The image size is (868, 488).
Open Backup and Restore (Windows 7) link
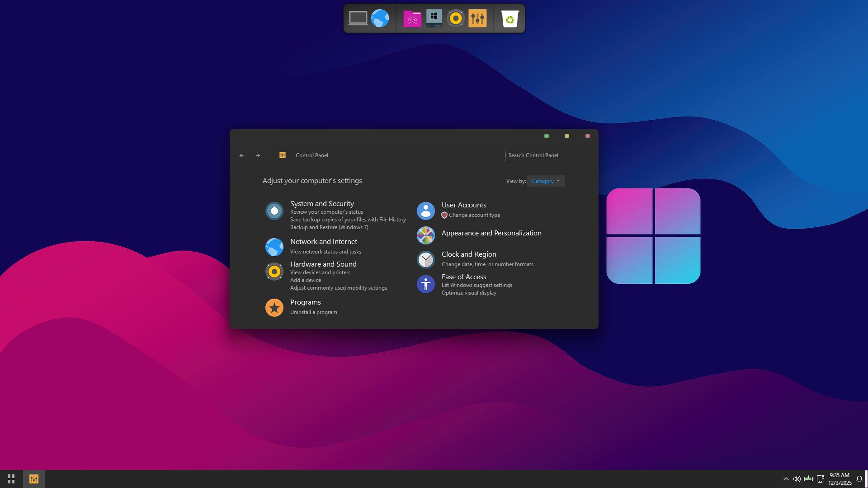coord(329,227)
